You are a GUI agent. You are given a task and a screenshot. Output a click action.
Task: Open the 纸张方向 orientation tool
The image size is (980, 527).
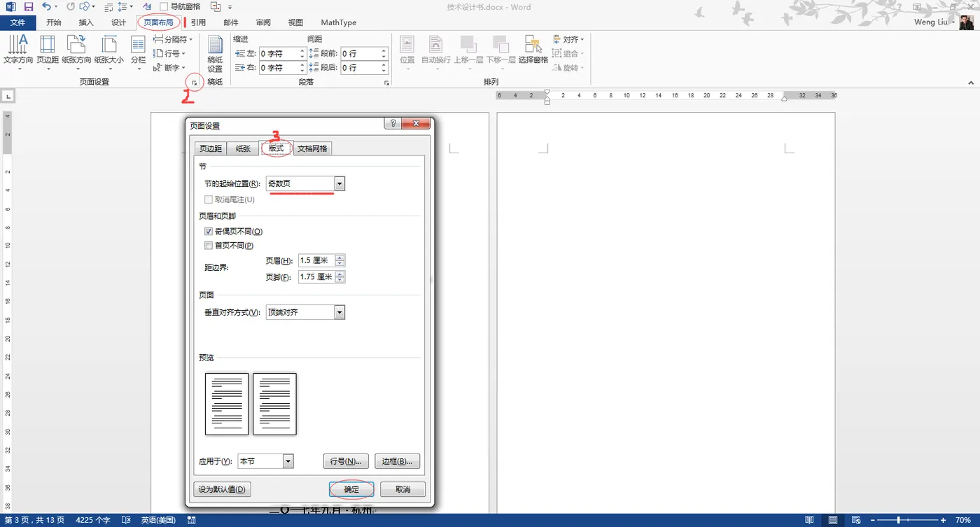coord(76,52)
